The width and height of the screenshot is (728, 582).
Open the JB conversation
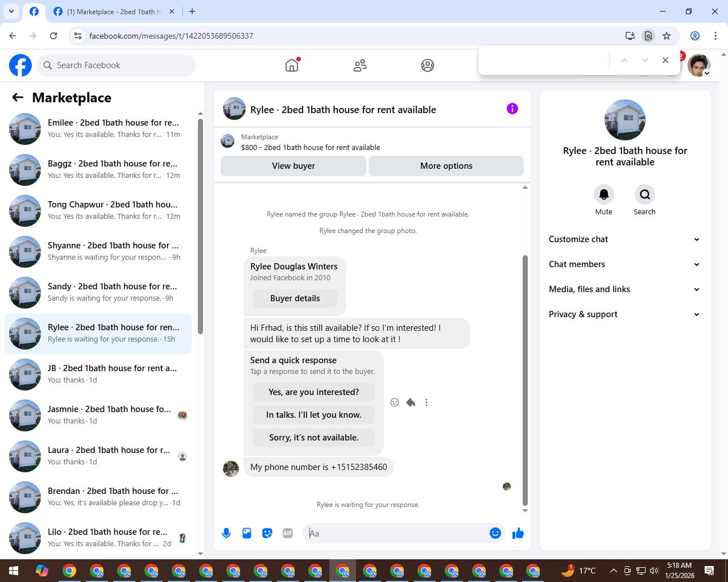tap(98, 375)
